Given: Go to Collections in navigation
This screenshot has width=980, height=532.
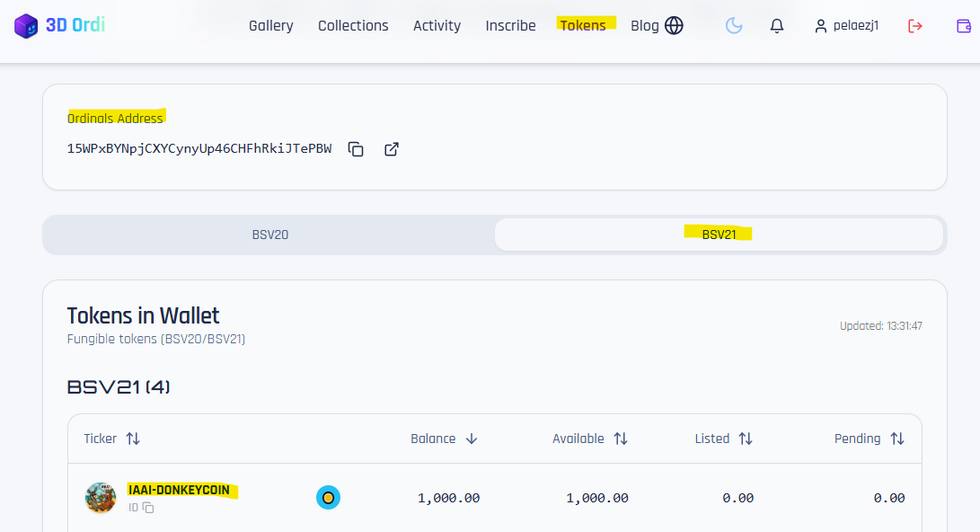Looking at the screenshot, I should (x=353, y=26).
